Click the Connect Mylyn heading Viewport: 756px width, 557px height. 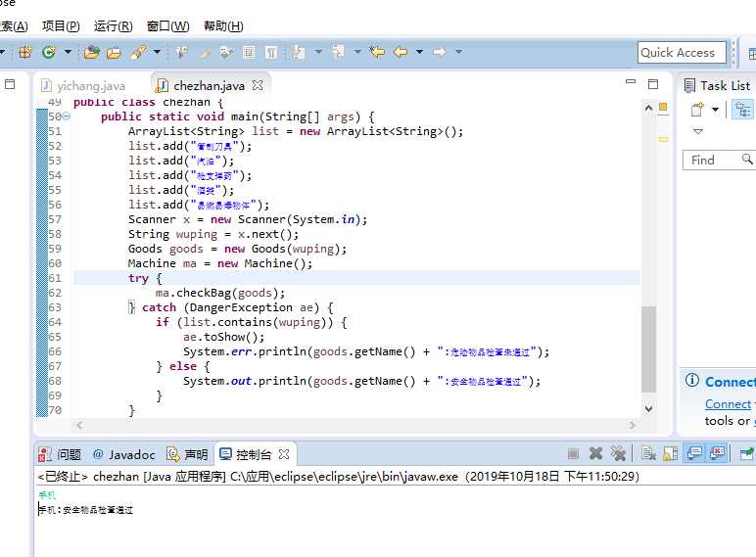coord(731,382)
